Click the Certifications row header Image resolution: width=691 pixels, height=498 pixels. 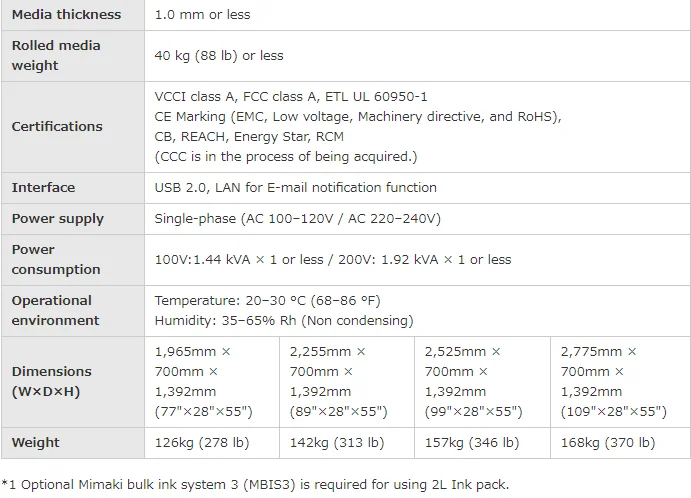pos(57,127)
